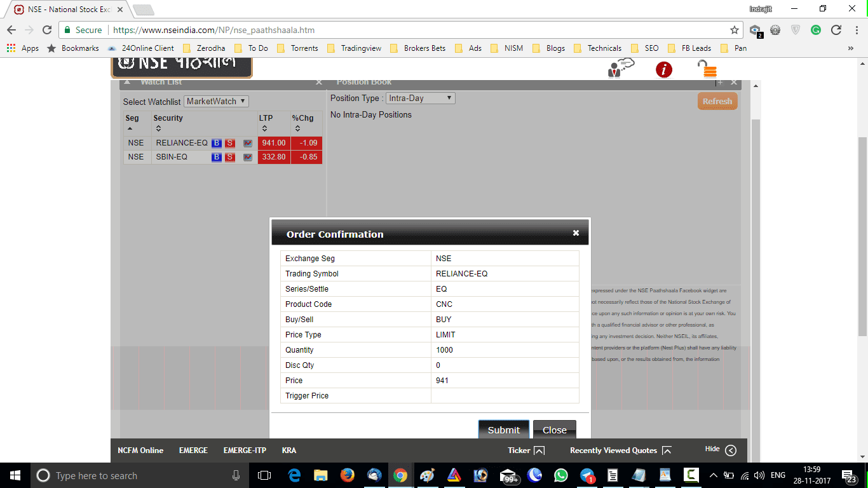Open the 24Online Client bookmark
The height and width of the screenshot is (488, 868).
point(140,48)
